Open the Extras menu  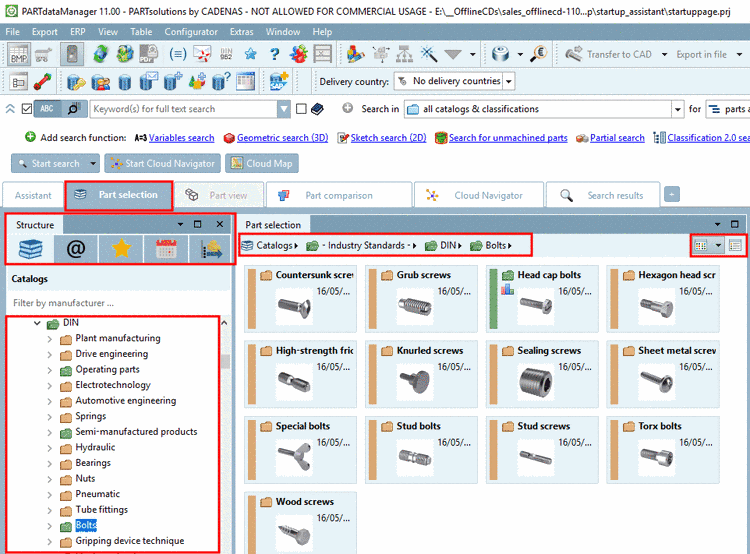pos(242,32)
